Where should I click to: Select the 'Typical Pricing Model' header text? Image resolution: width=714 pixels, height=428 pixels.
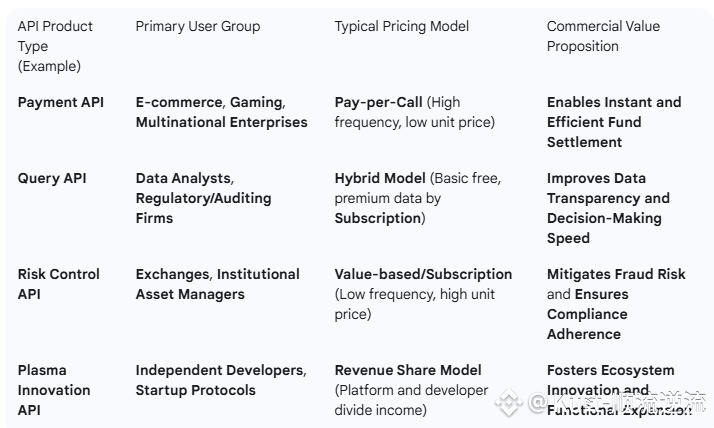pos(402,26)
